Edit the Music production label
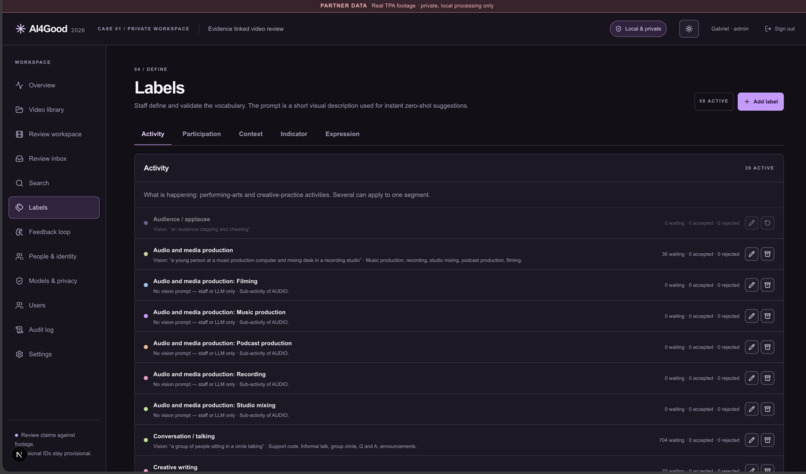This screenshot has width=806, height=474. [752, 316]
